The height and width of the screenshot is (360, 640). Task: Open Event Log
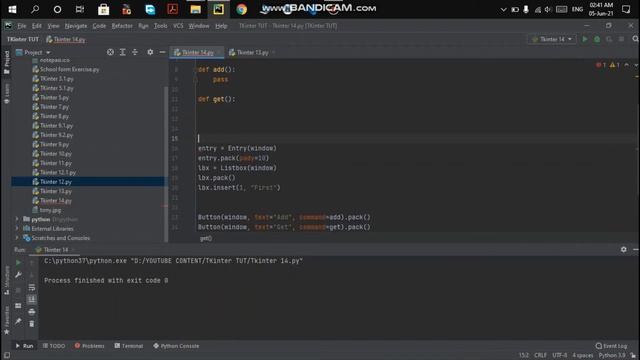tap(611, 346)
